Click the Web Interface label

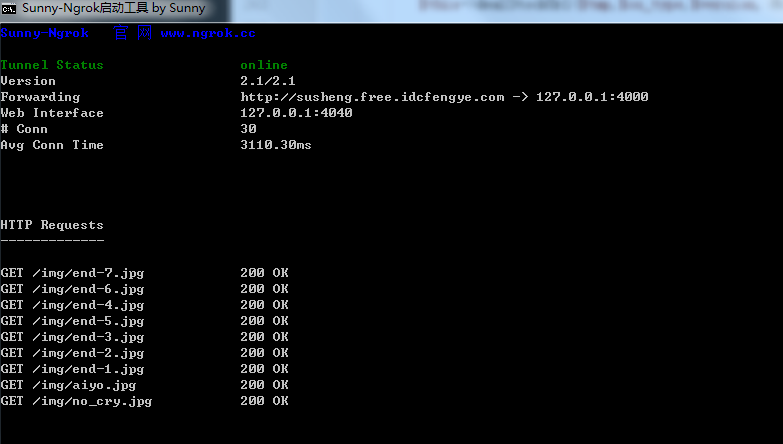[52, 113]
